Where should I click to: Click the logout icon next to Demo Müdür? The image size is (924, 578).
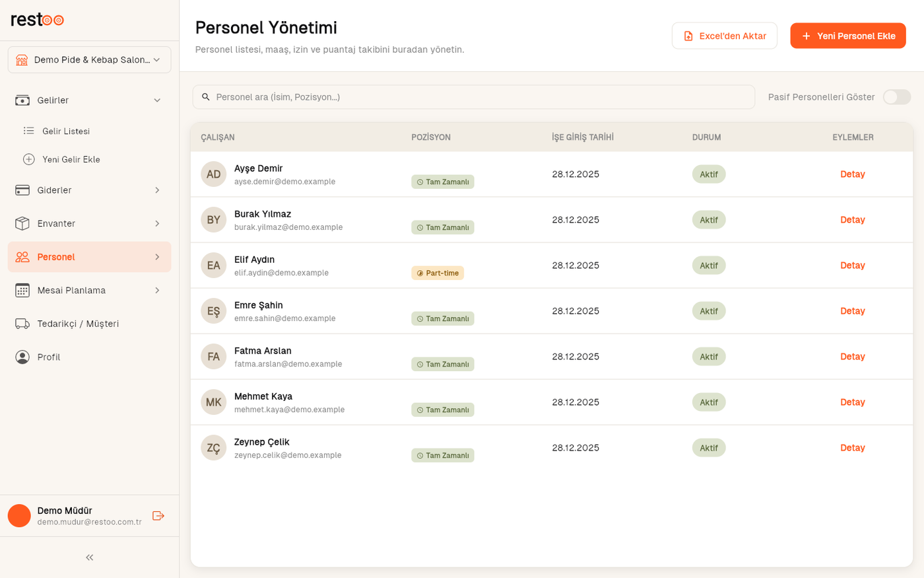pos(158,516)
